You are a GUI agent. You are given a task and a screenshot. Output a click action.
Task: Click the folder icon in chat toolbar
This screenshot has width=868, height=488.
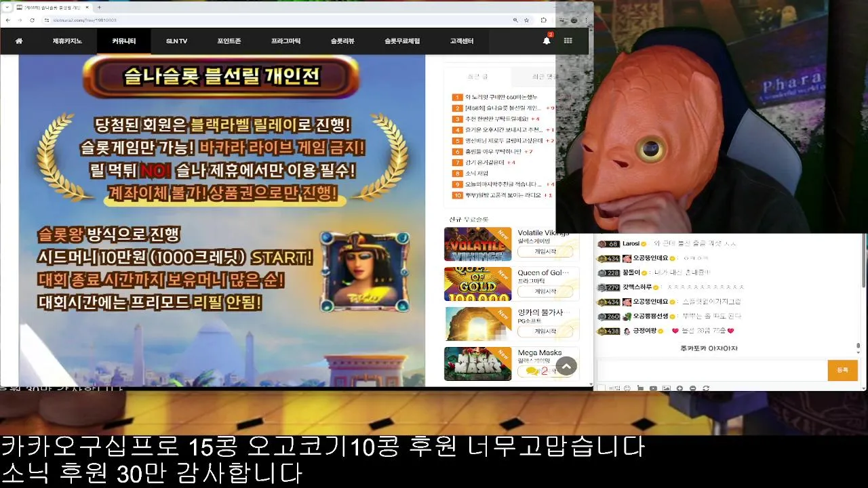click(640, 388)
